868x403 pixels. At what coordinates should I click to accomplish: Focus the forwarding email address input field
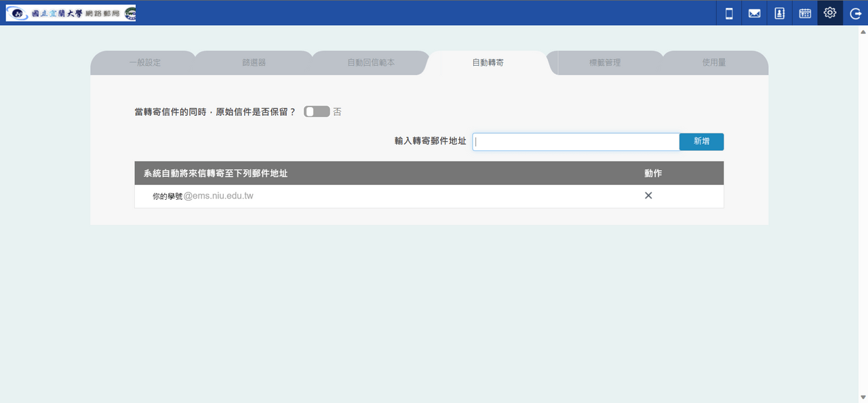coord(576,142)
